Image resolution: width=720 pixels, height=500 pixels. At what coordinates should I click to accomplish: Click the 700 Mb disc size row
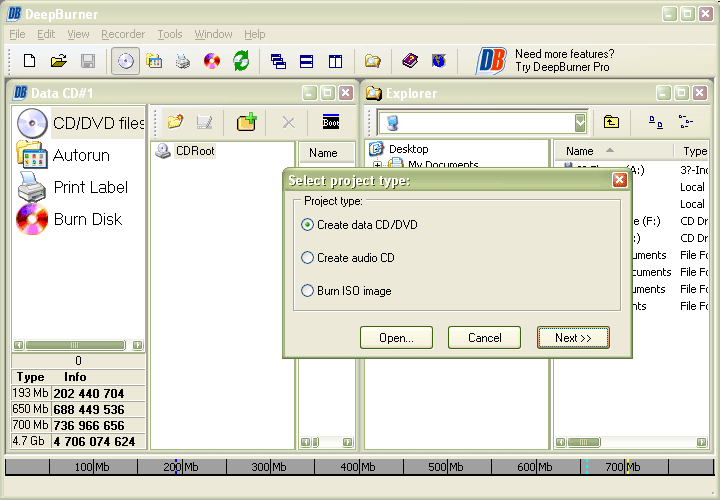coord(78,425)
